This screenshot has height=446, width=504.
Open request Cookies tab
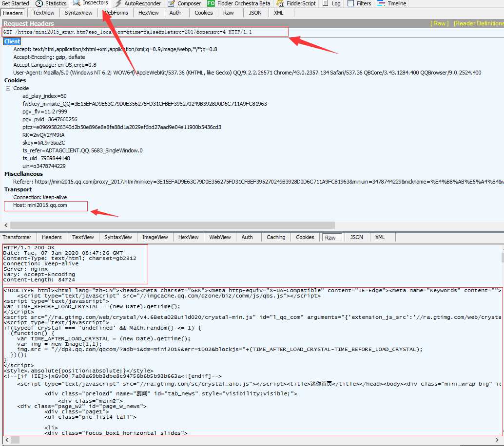point(203,13)
